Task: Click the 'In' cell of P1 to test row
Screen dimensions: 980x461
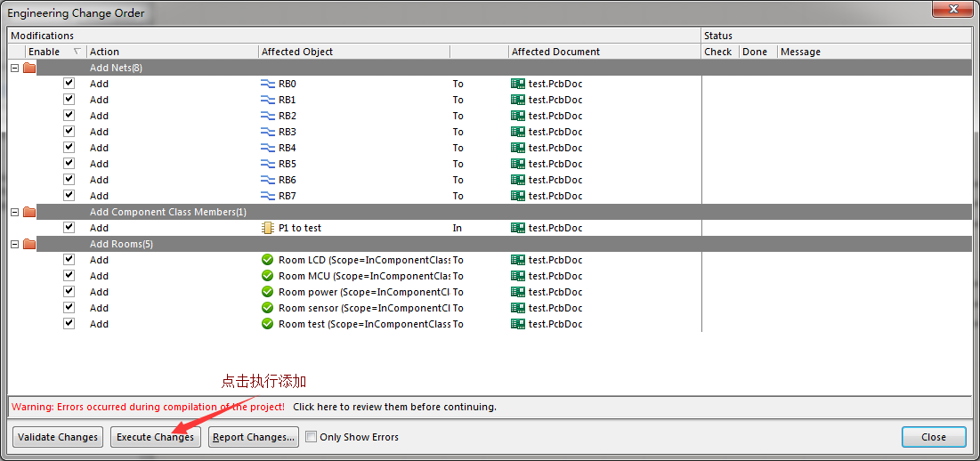Action: pos(458,228)
